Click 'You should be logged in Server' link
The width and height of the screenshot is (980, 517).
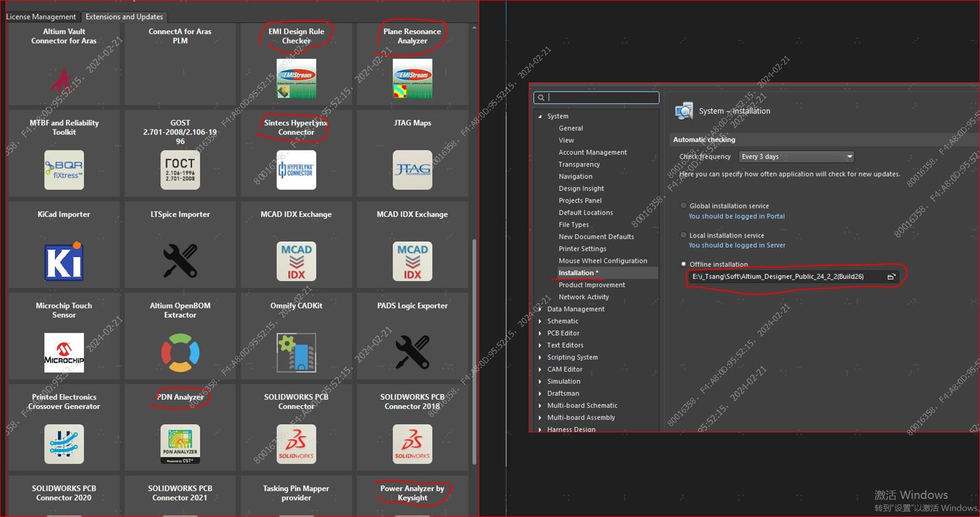(737, 245)
